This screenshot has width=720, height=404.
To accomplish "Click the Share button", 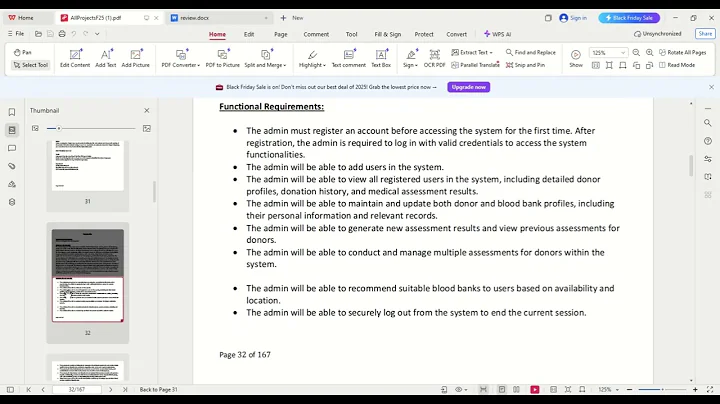I will (x=705, y=34).
